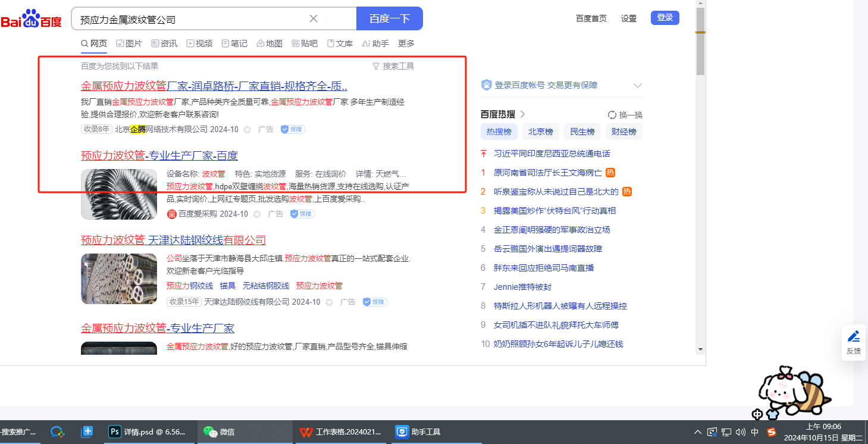This screenshot has height=444, width=868.
Task: Open 搜索工具 filter
Action: click(x=393, y=66)
